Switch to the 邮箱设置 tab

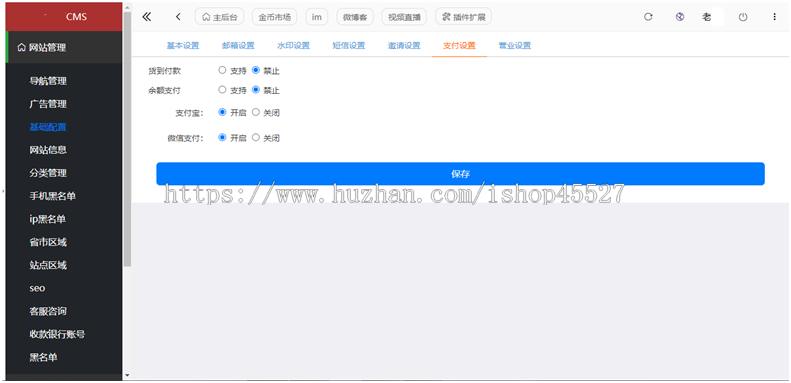click(238, 45)
